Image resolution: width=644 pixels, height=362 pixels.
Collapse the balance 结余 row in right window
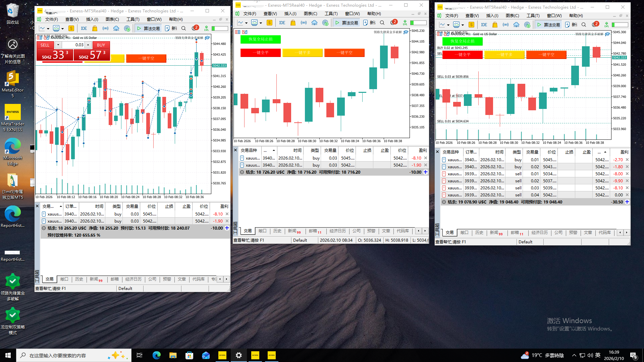coord(444,202)
